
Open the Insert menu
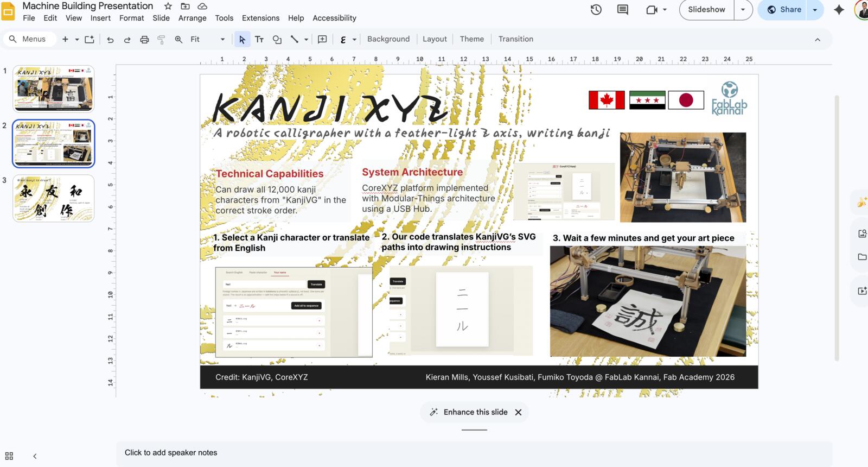coord(100,18)
